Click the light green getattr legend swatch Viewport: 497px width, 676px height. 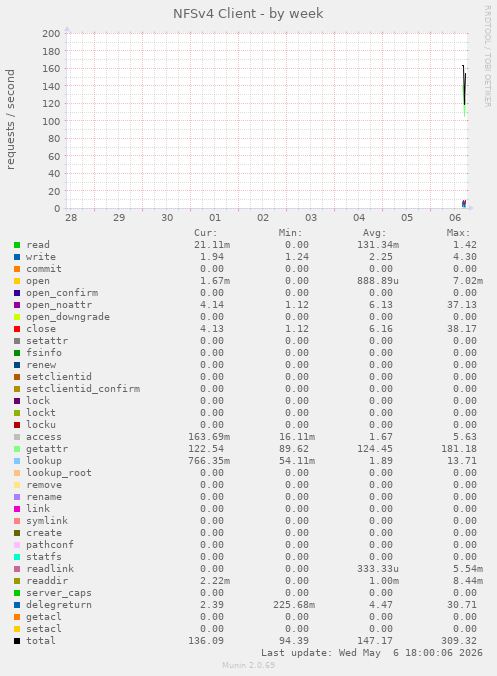[x=17, y=449]
